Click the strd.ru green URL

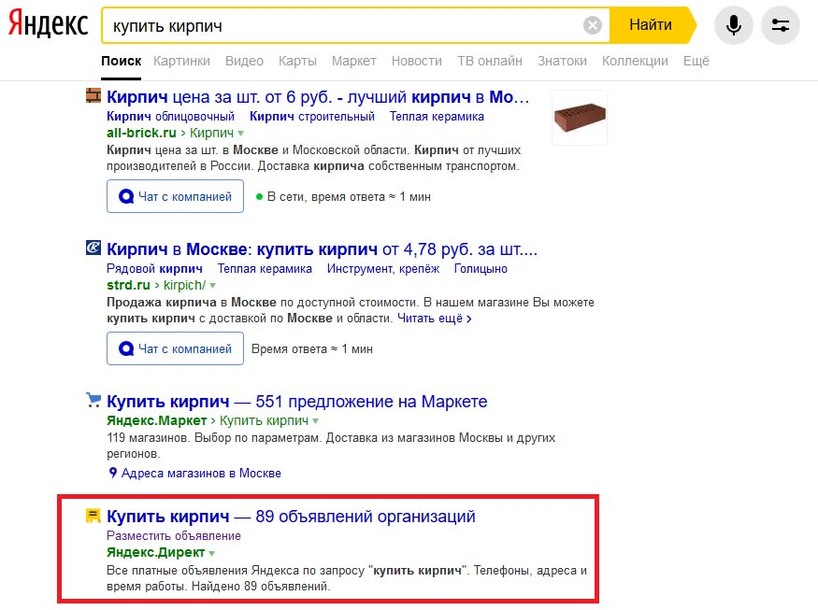click(128, 285)
